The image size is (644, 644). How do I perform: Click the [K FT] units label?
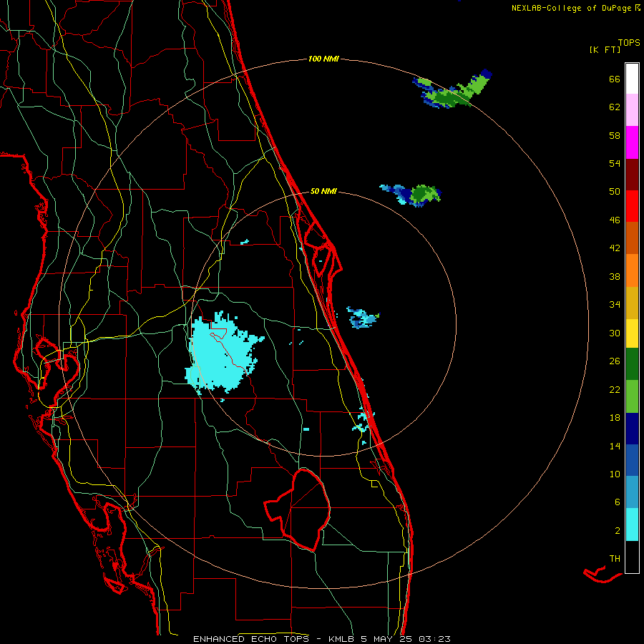pos(605,49)
